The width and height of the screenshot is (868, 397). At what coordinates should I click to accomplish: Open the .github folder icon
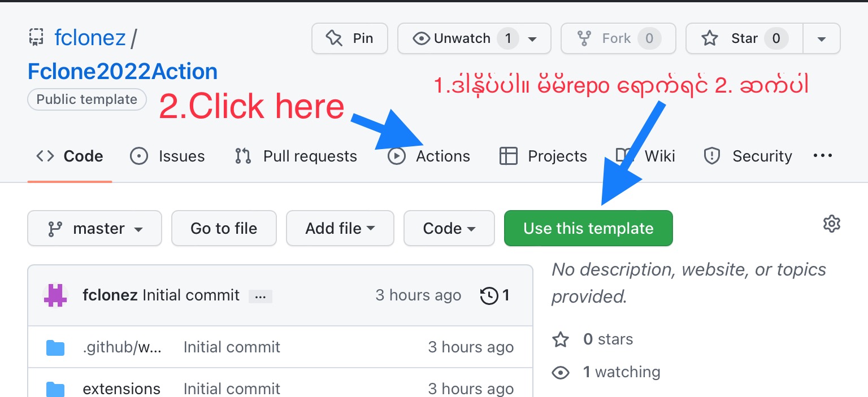55,347
